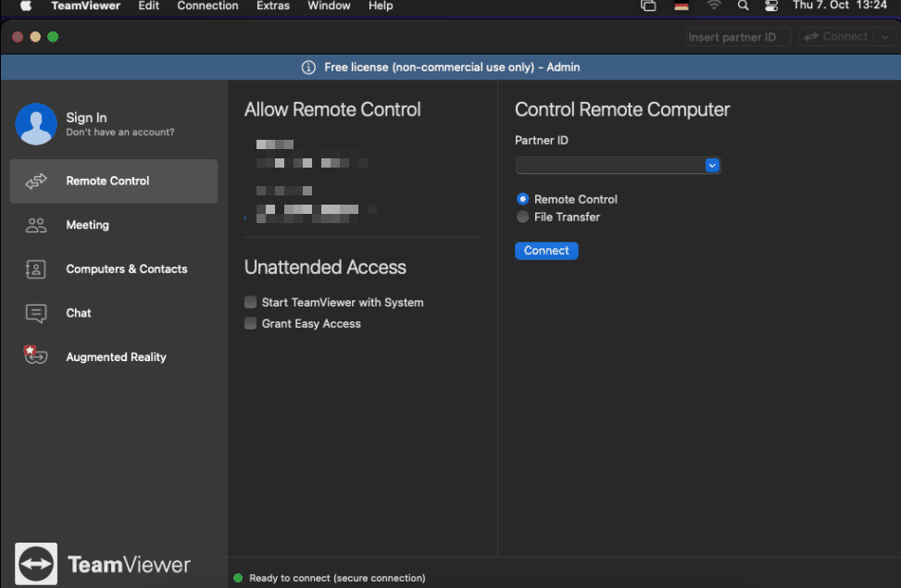Click the title bar Connect button

837,37
